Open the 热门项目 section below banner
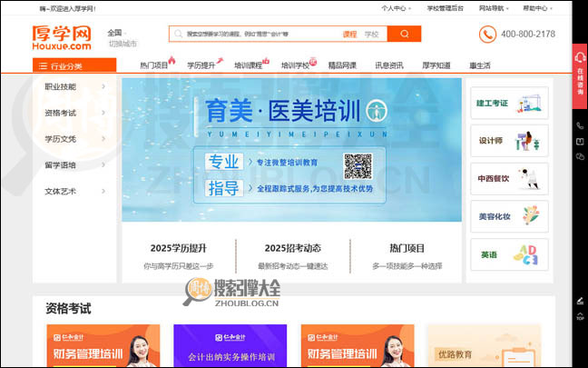Image resolution: width=588 pixels, height=368 pixels. coord(407,255)
